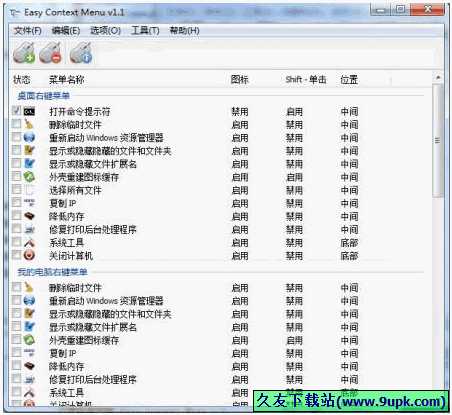Viewport: 452px width, 415px height.
Task: Click the icon for 显示或隐藏隐藏的文件和文件夹 under 桌面右键菜单
Action: pyautogui.click(x=29, y=150)
